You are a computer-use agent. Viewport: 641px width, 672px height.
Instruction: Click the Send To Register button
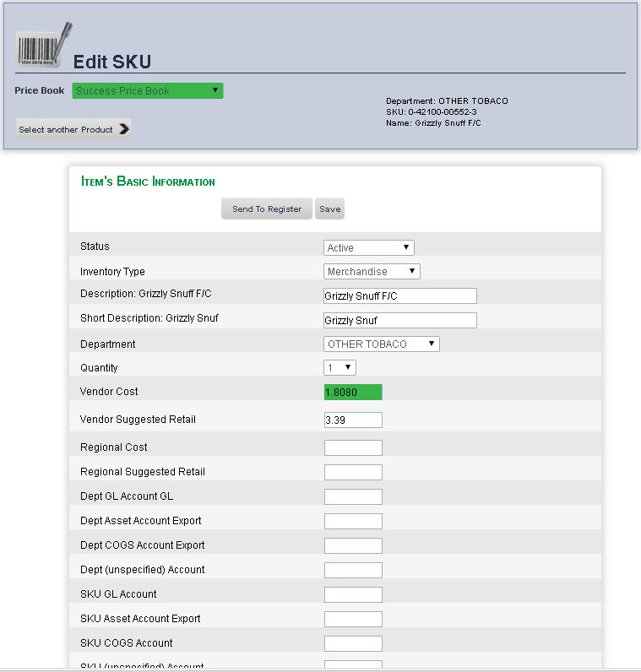point(267,209)
